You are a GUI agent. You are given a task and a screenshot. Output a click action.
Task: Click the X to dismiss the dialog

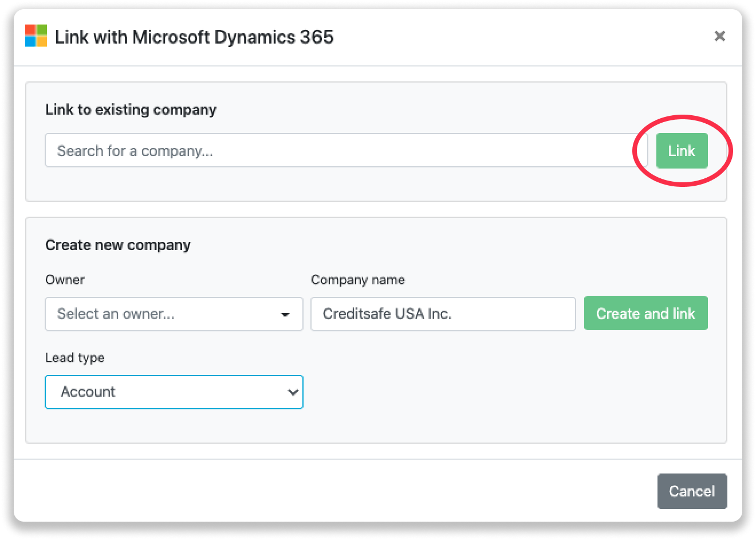point(720,36)
